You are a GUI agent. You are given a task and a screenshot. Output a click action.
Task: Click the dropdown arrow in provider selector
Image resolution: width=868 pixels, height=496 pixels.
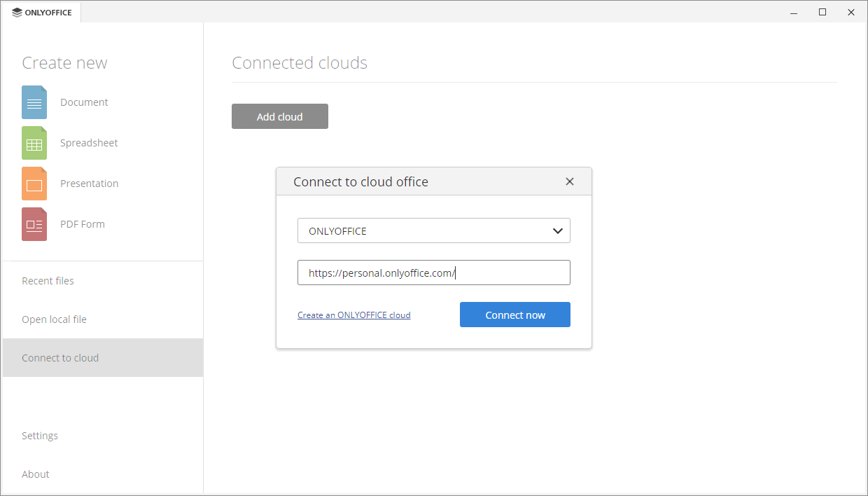coord(558,230)
